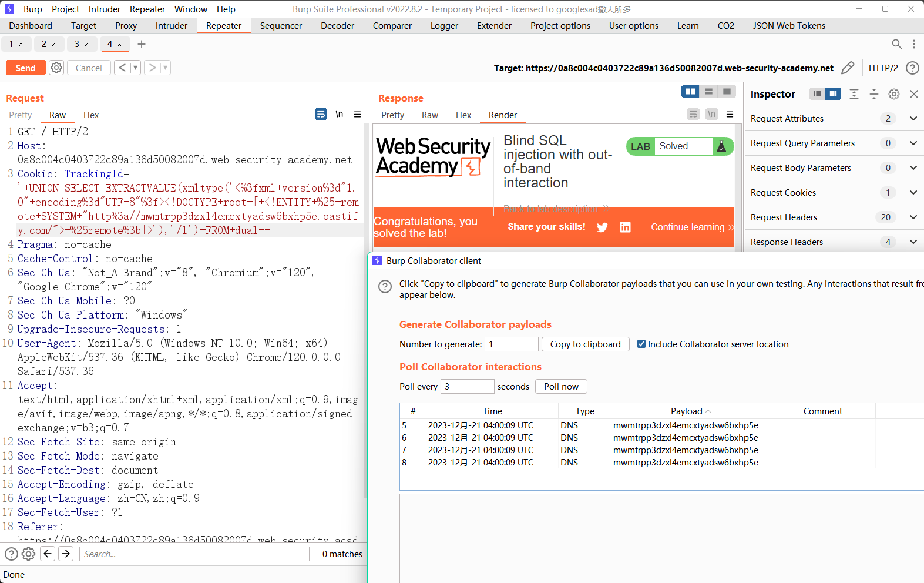The height and width of the screenshot is (583, 924).
Task: Toggle Include Collaborator server location checkbox
Action: point(641,344)
